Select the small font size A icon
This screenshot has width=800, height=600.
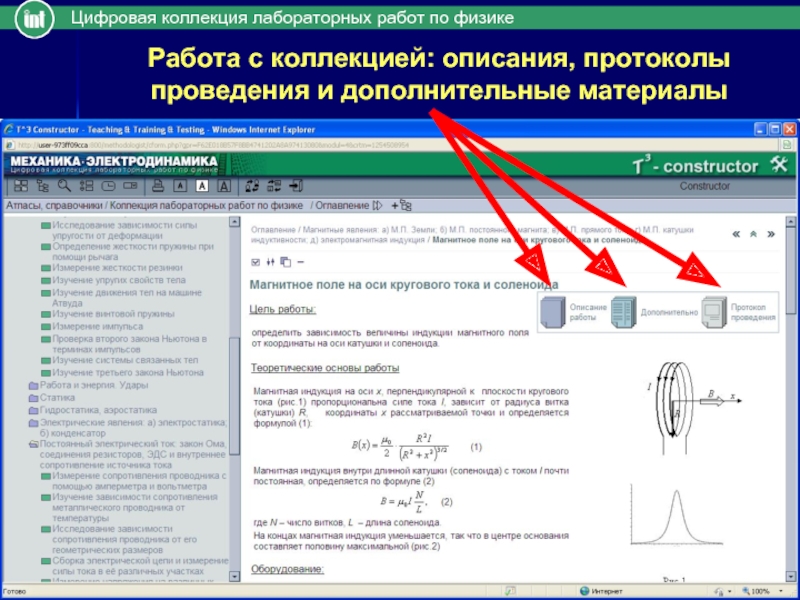pyautogui.click(x=180, y=186)
